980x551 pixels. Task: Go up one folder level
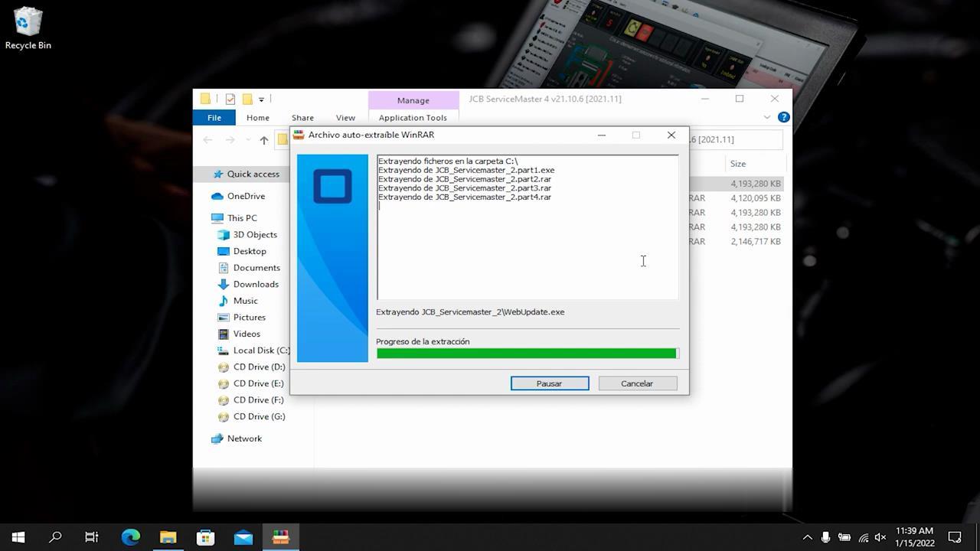263,139
